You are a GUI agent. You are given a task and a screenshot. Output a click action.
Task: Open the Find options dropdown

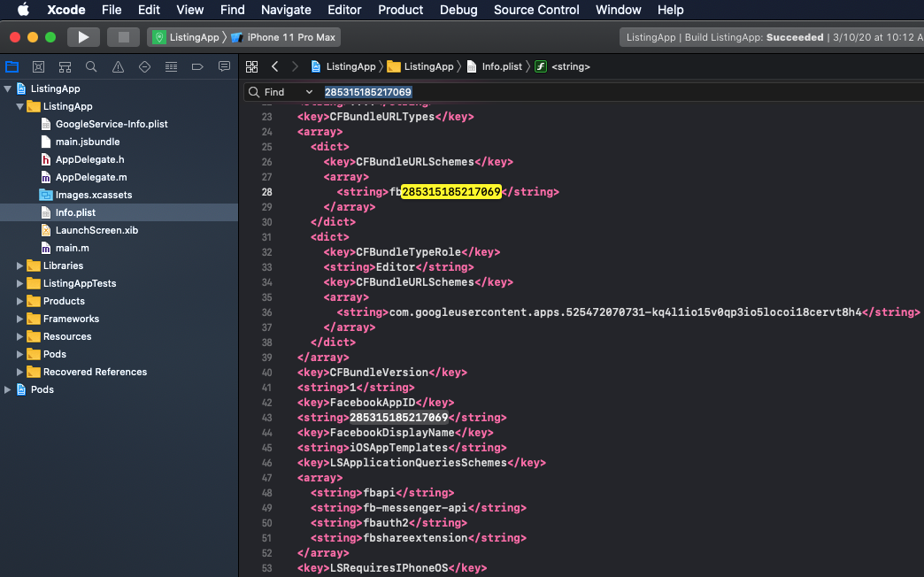pos(309,92)
